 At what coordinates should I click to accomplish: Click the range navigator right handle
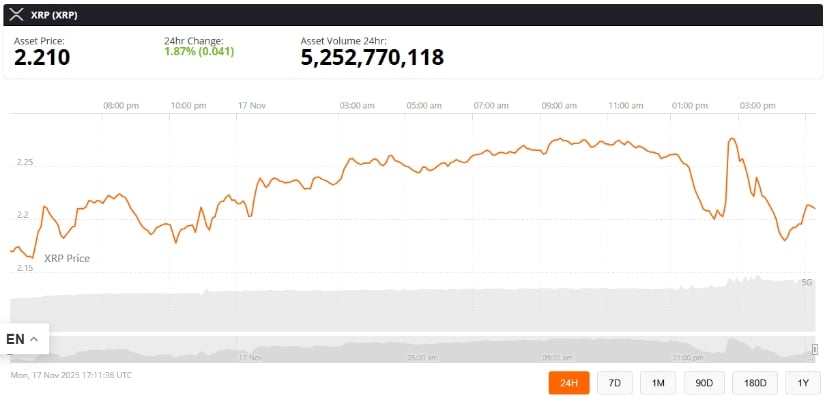click(815, 349)
